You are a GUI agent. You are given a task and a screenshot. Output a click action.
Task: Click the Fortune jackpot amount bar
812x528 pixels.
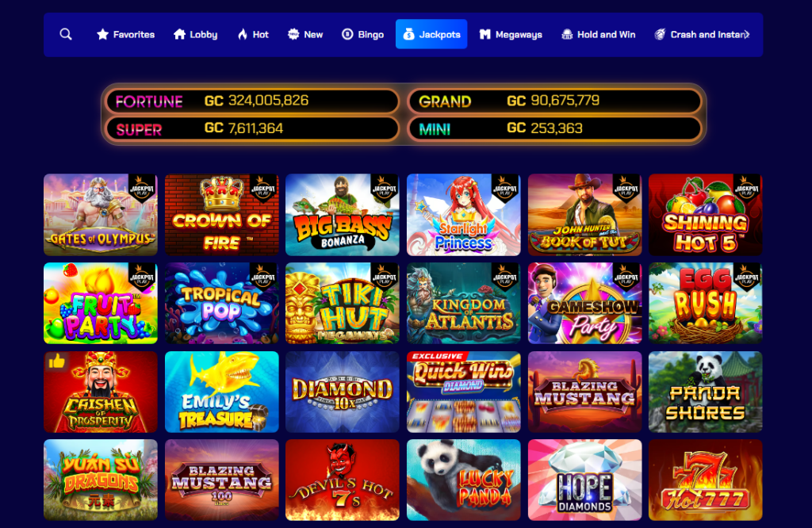(x=252, y=101)
